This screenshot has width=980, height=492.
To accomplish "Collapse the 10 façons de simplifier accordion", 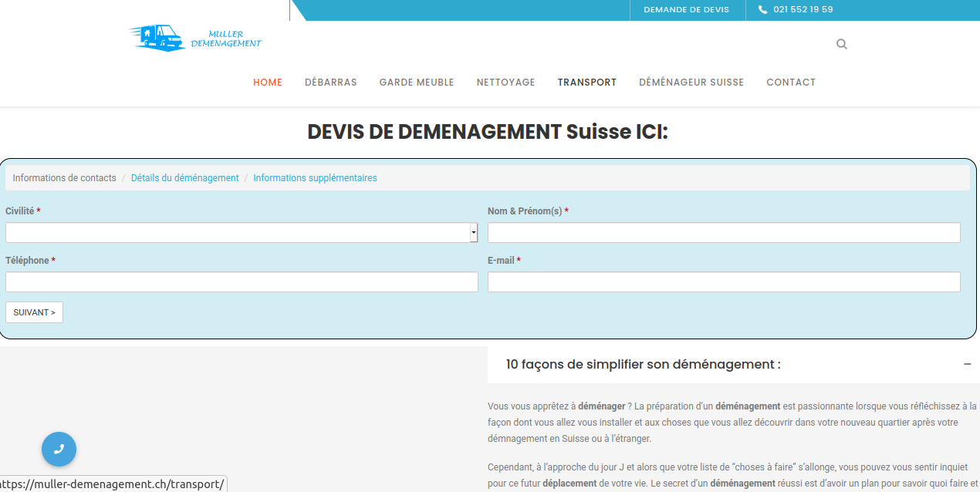I will click(967, 365).
